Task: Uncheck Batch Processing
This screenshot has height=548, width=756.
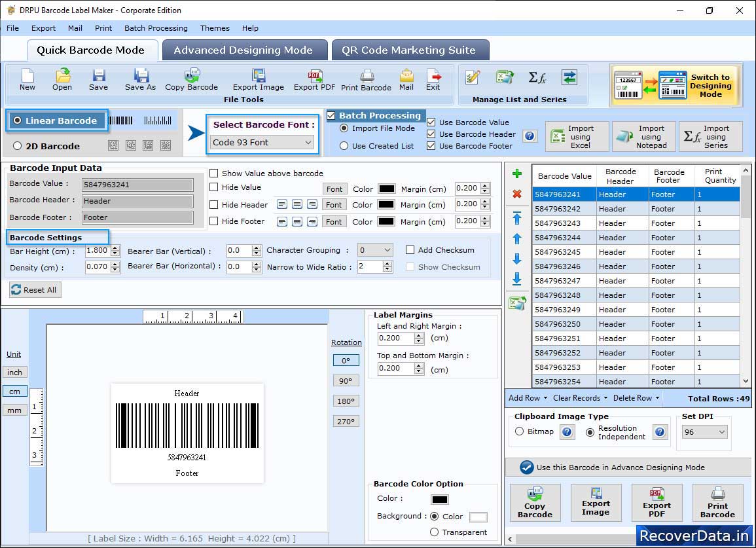Action: click(x=331, y=115)
